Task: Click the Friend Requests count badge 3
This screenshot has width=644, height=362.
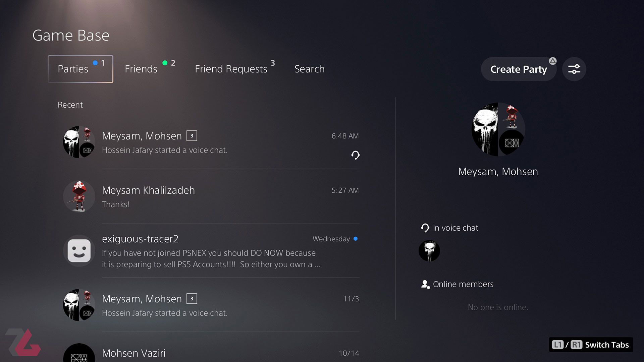Action: click(273, 63)
